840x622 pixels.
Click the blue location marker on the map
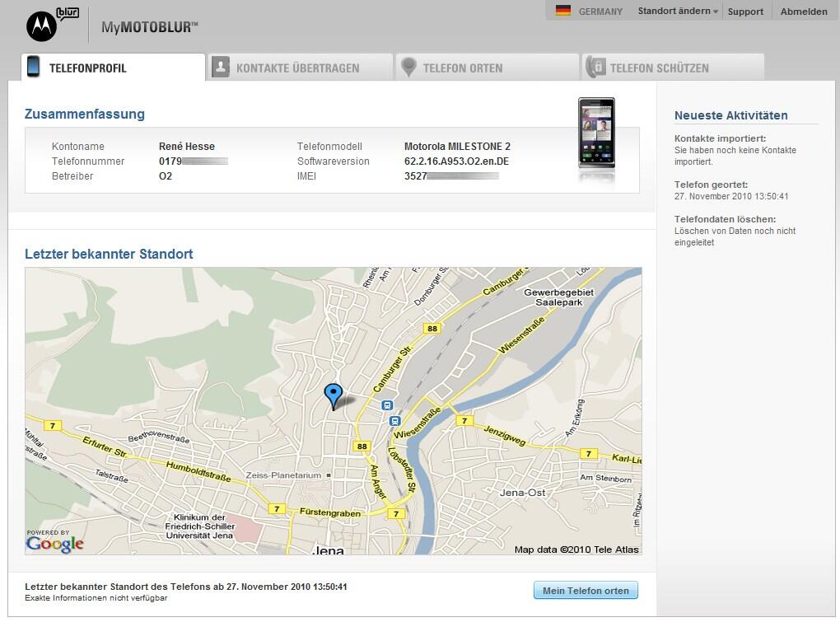tap(334, 397)
